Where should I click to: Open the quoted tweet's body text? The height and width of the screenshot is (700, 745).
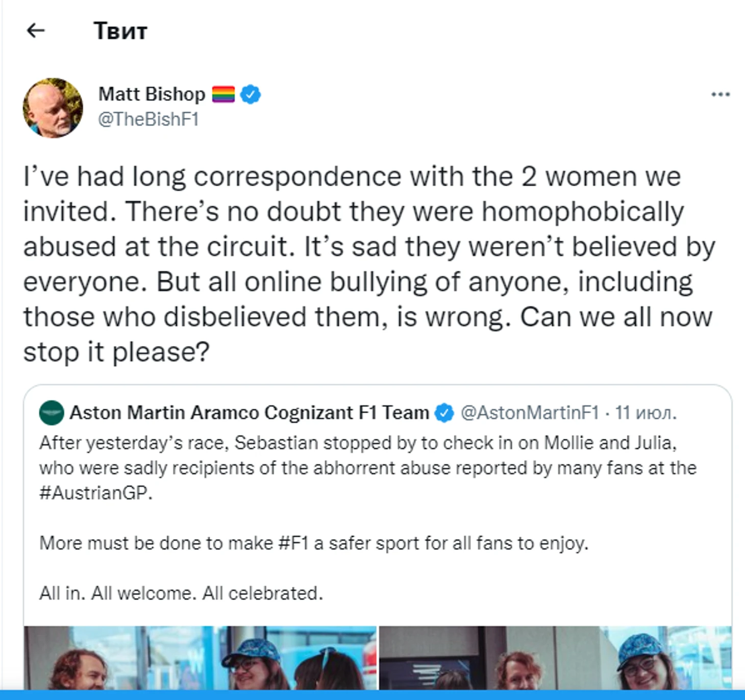(x=367, y=468)
